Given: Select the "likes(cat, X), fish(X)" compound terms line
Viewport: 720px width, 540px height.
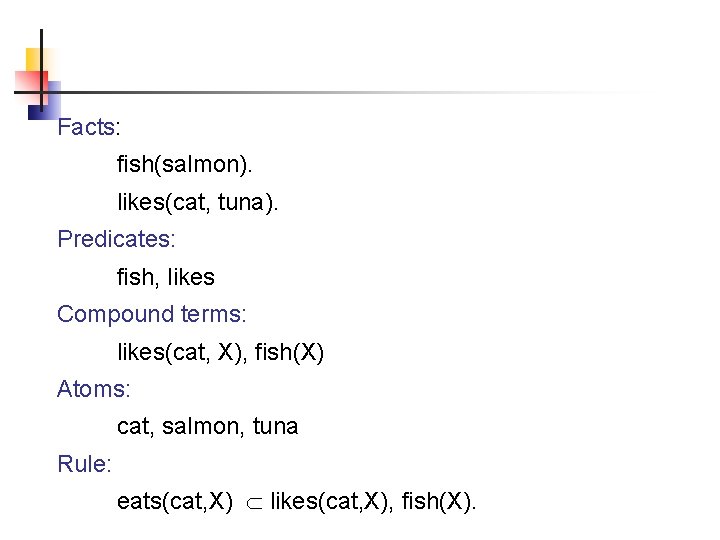Looking at the screenshot, I should coord(221,352).
